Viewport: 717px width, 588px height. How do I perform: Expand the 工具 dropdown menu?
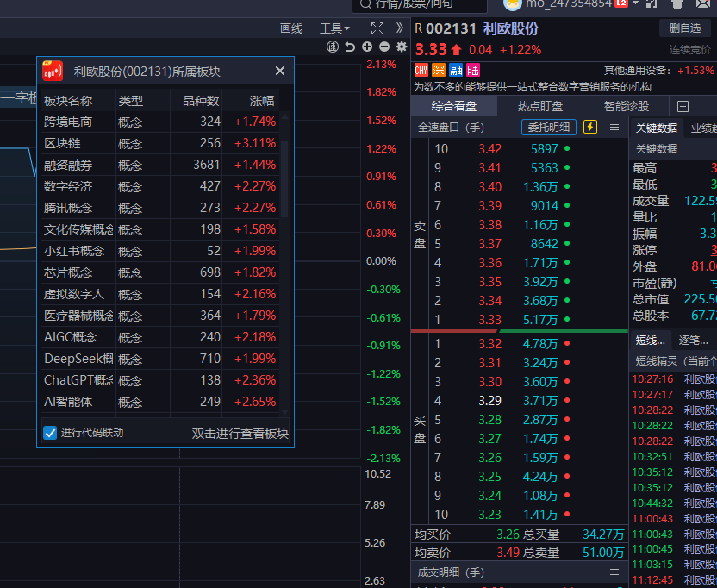coord(334,28)
